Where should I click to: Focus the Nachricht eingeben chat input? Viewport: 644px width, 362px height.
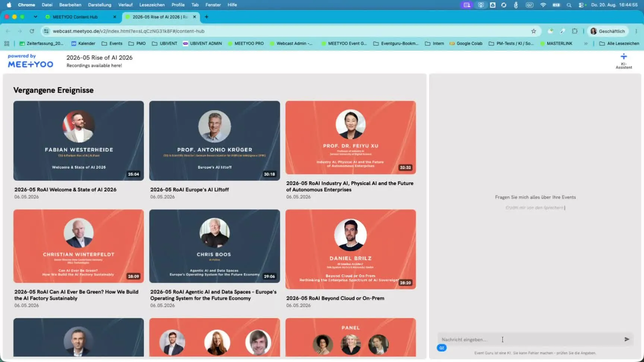tap(530, 339)
